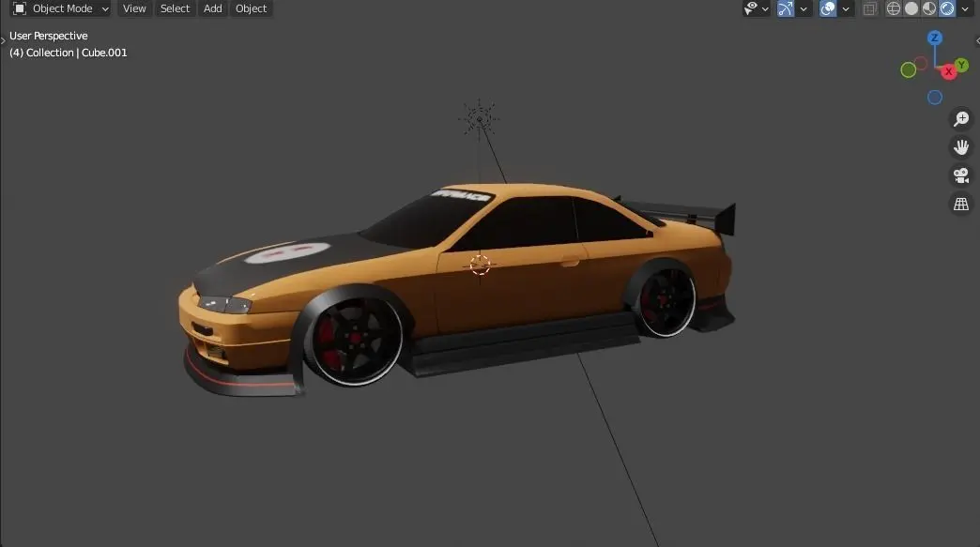Toggle X-ray view icon
Screen dimensions: 980x547
pyautogui.click(x=869, y=8)
